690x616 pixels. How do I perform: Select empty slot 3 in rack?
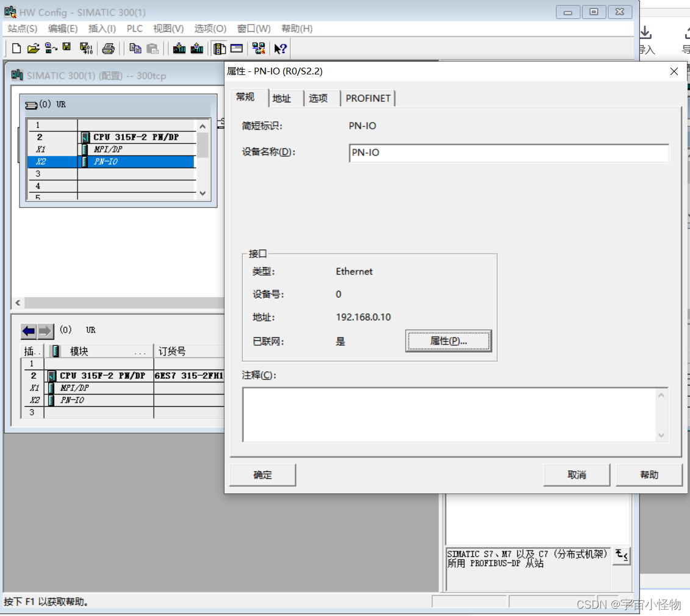tap(110, 174)
